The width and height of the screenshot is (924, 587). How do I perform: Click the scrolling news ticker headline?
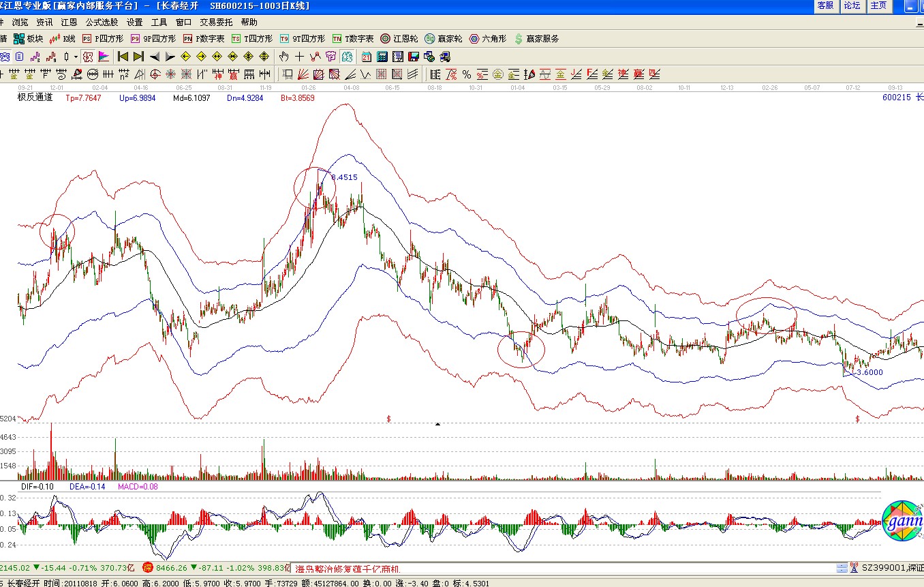pyautogui.click(x=347, y=569)
